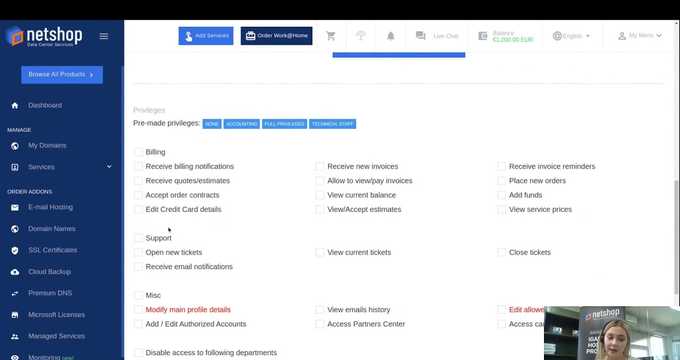Check Edit Credit Card details
Viewport: 680px width, 360px height.
pyautogui.click(x=139, y=209)
